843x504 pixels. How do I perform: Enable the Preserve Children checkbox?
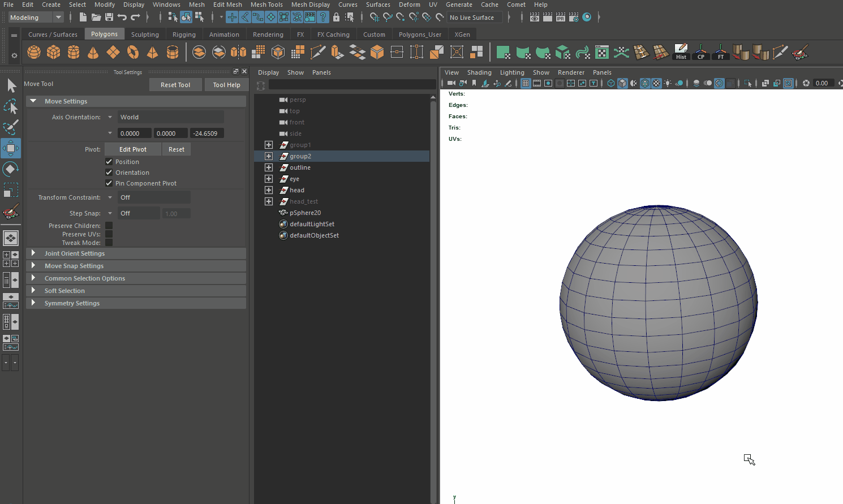point(109,226)
